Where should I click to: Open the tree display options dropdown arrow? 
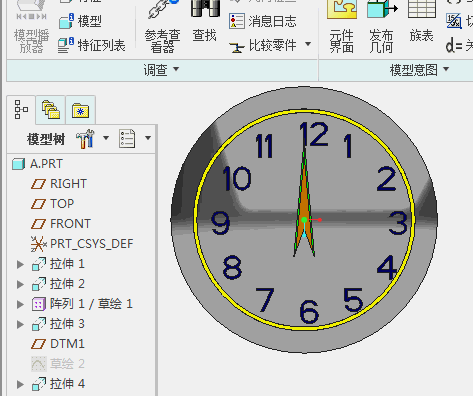coord(148,138)
